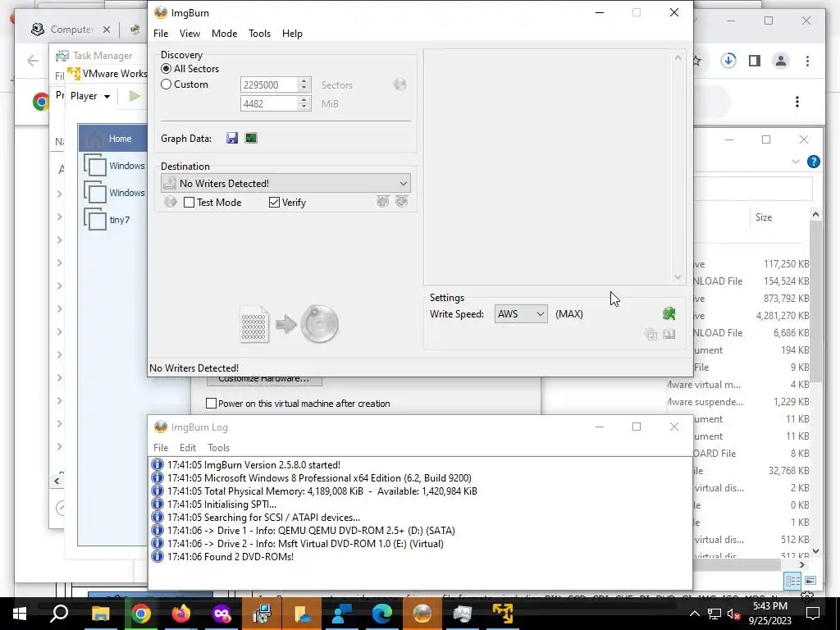Open the No Writers Detected destination dropdown
The image size is (840, 630).
pos(285,183)
